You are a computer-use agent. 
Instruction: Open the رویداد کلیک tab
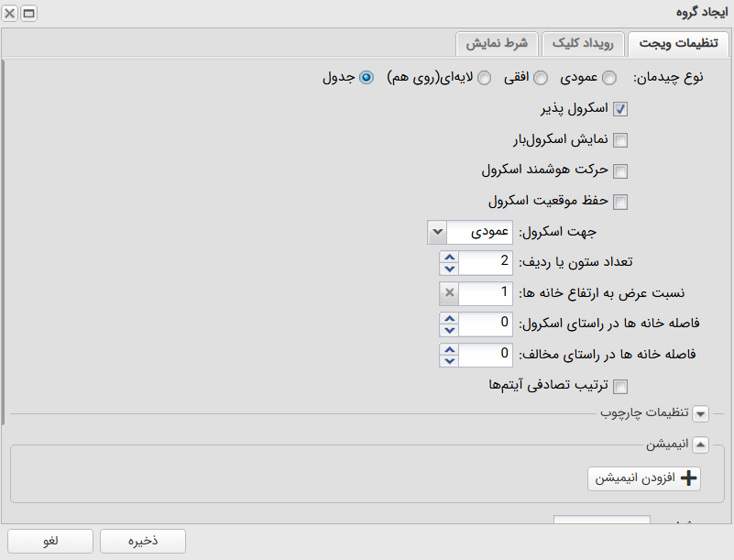tap(583, 44)
